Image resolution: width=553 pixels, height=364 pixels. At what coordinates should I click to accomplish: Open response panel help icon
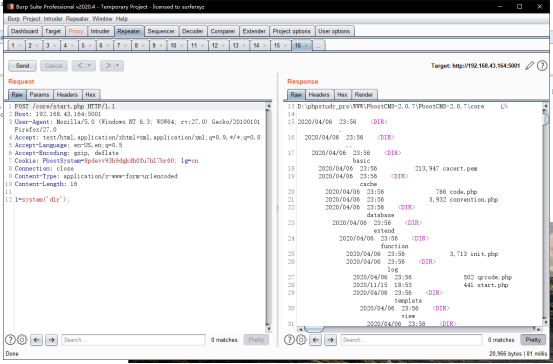click(289, 340)
